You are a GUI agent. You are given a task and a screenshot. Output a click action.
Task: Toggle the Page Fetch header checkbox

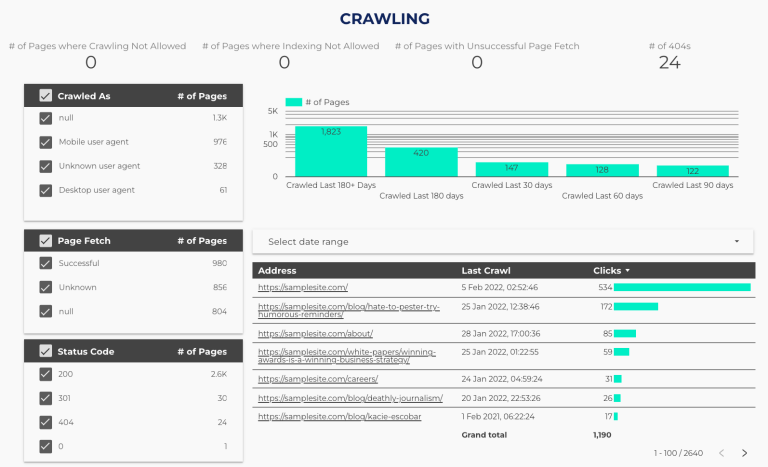45,240
